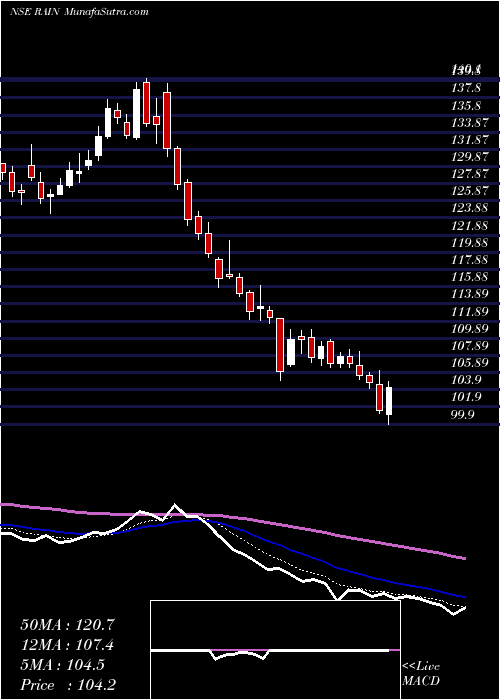This screenshot has width=500, height=700.
Task: Select the 135.8 price label
Action: pos(466,106)
